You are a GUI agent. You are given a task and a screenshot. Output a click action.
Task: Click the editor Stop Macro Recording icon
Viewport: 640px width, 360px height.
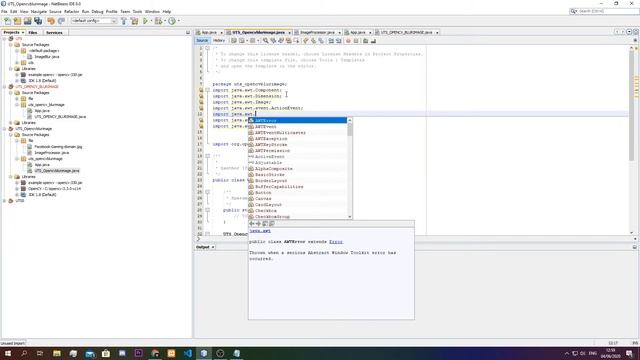356,41
